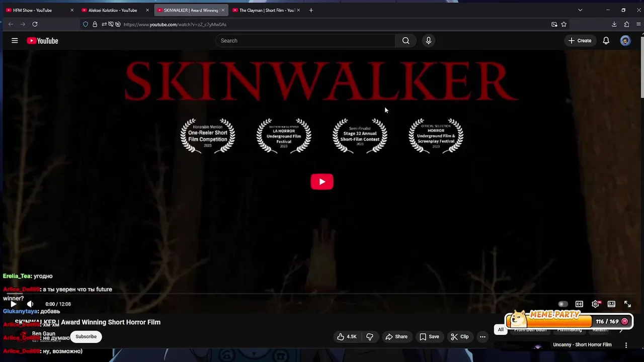Click the small play button in player controls
Viewport: 644px width, 362px height.
click(14, 304)
